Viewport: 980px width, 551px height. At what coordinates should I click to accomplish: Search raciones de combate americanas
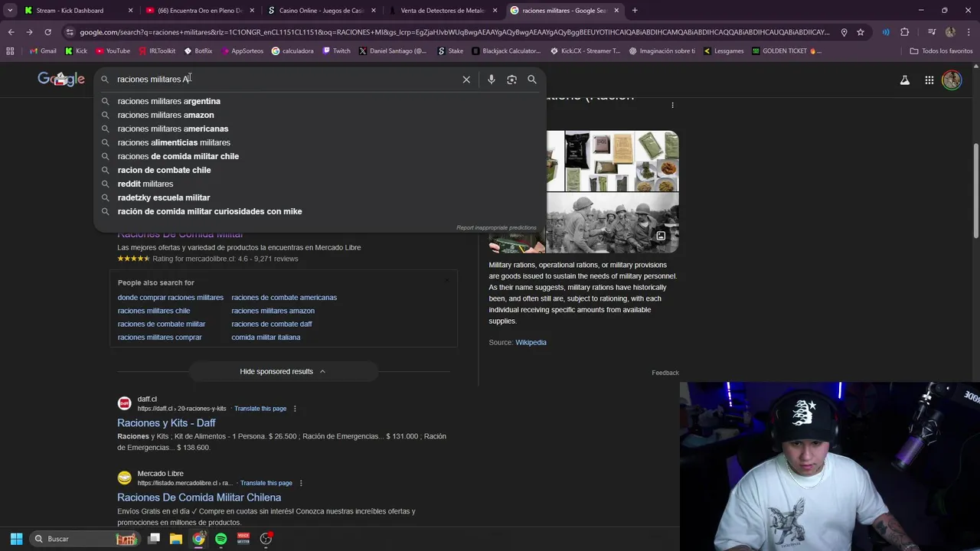click(x=284, y=298)
